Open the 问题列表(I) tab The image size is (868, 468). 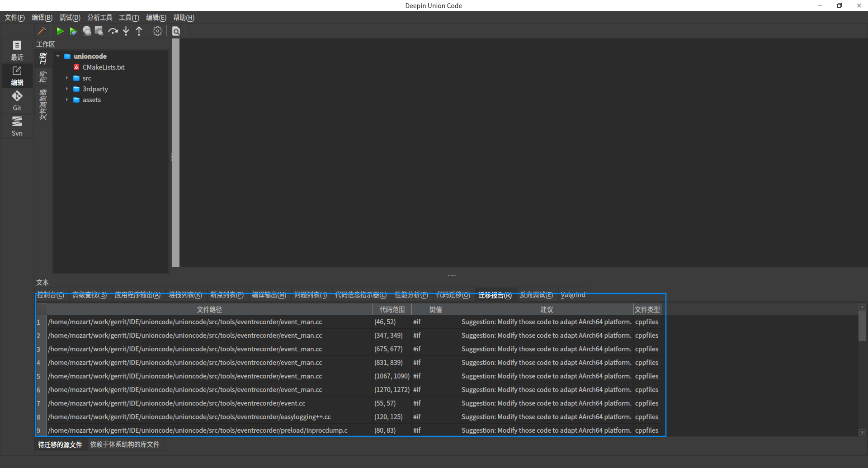point(311,295)
